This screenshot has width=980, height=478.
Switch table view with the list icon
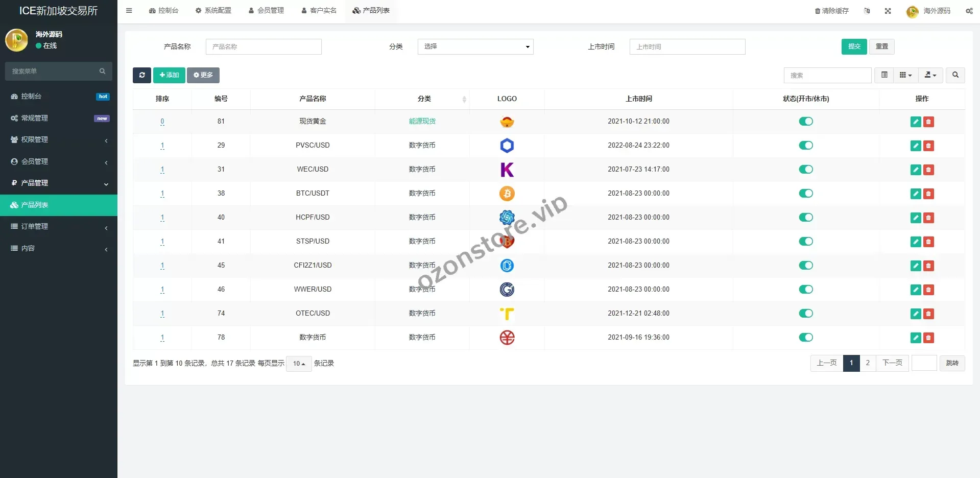[x=884, y=75]
